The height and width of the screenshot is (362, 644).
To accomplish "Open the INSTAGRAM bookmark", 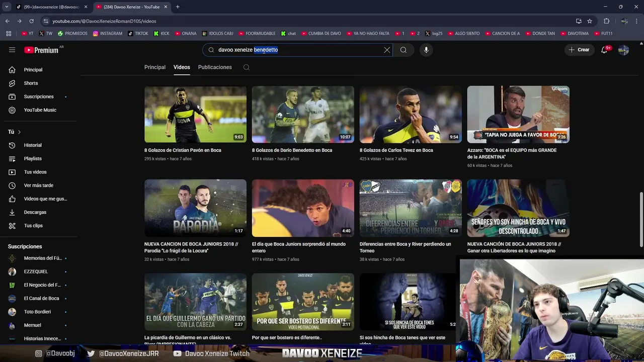I will (107, 34).
